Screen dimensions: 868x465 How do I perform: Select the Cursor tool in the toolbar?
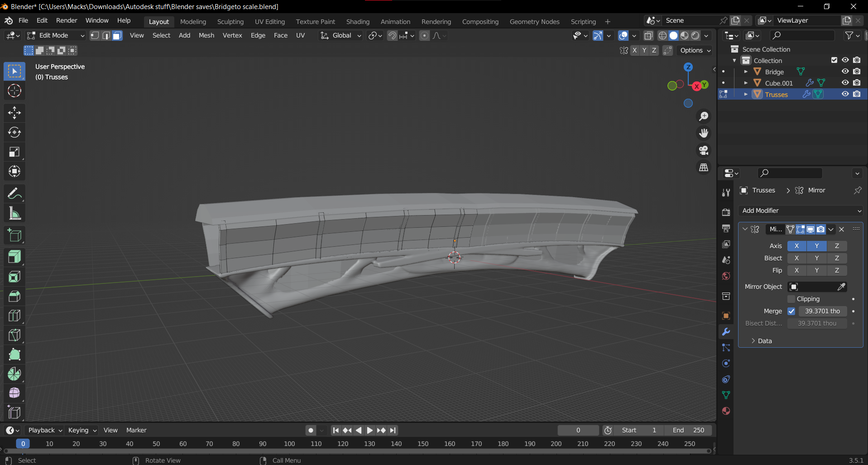(14, 91)
